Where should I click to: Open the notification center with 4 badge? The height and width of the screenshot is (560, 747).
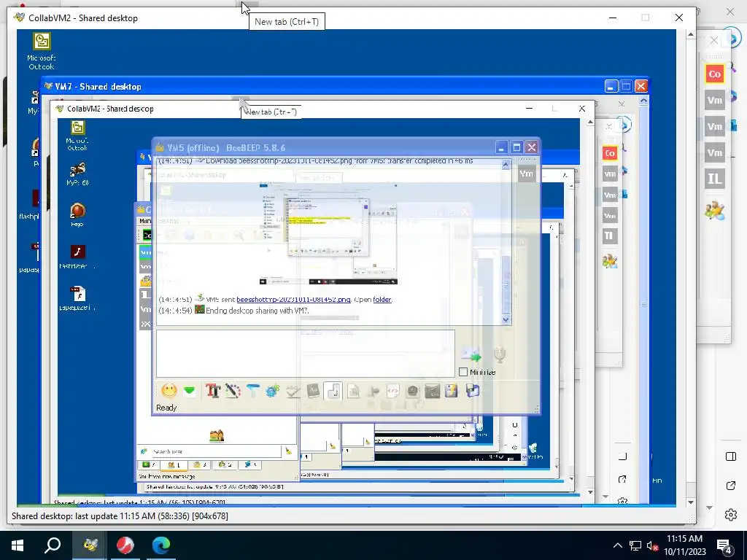point(724,546)
